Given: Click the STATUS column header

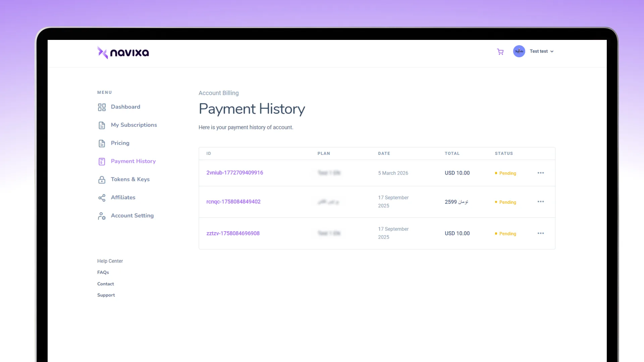Looking at the screenshot, I should [x=504, y=154].
